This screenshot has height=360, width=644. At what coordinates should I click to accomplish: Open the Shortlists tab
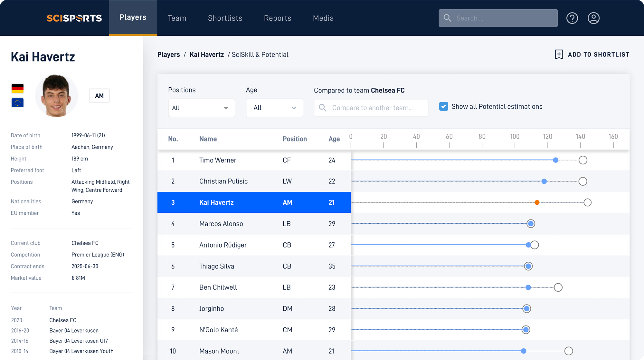point(225,18)
